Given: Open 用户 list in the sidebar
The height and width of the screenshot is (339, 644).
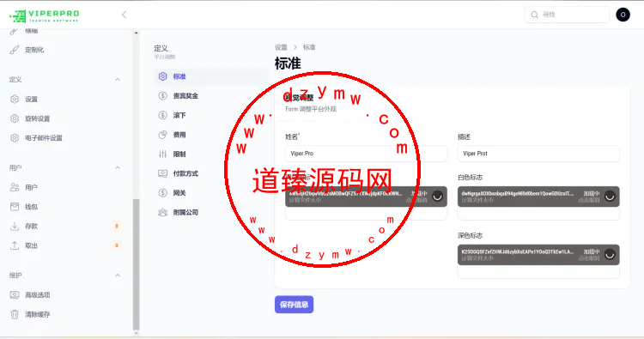Looking at the screenshot, I should coord(31,188).
